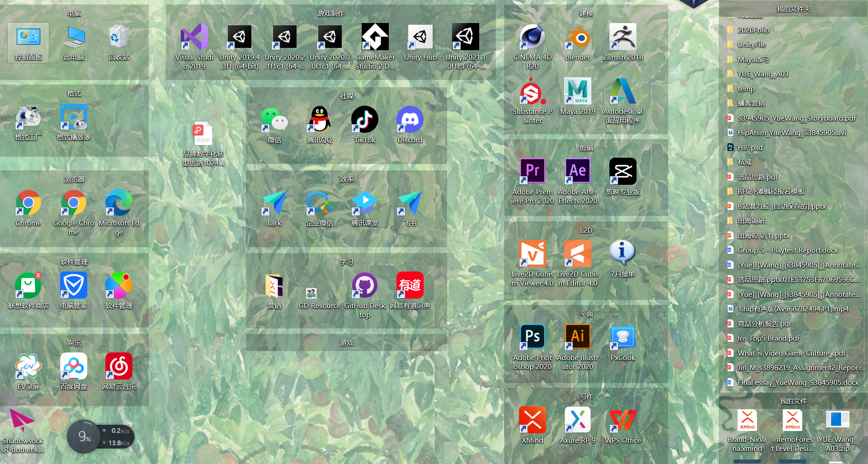Screen dimensions: 868x464
Task: Open Adobe Photoshop 2020 shortcut
Action: pos(532,337)
